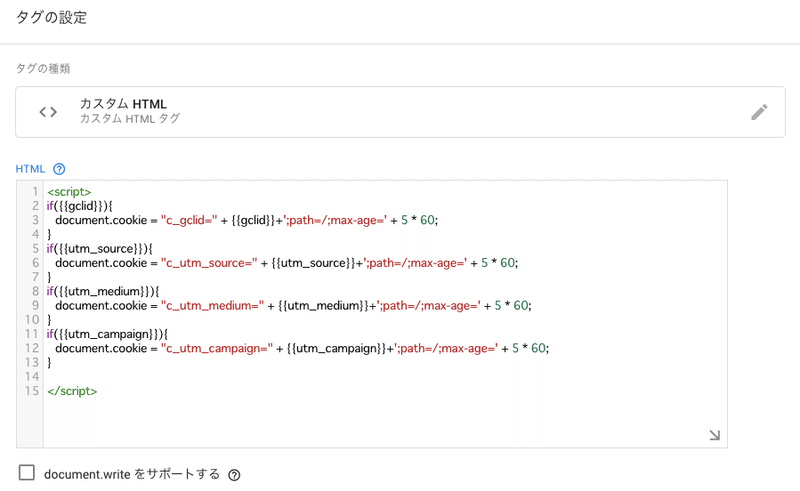
Task: Click the closing </script> tag line
Action: 72,391
